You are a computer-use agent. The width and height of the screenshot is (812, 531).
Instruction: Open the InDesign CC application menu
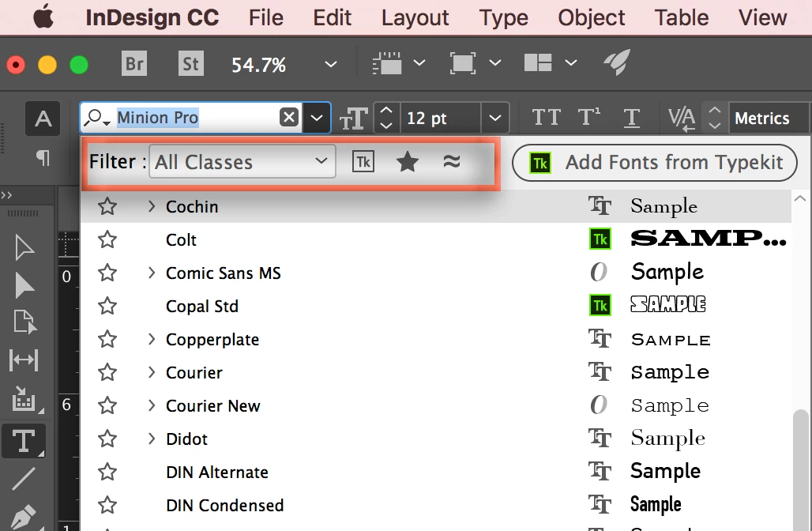click(152, 17)
